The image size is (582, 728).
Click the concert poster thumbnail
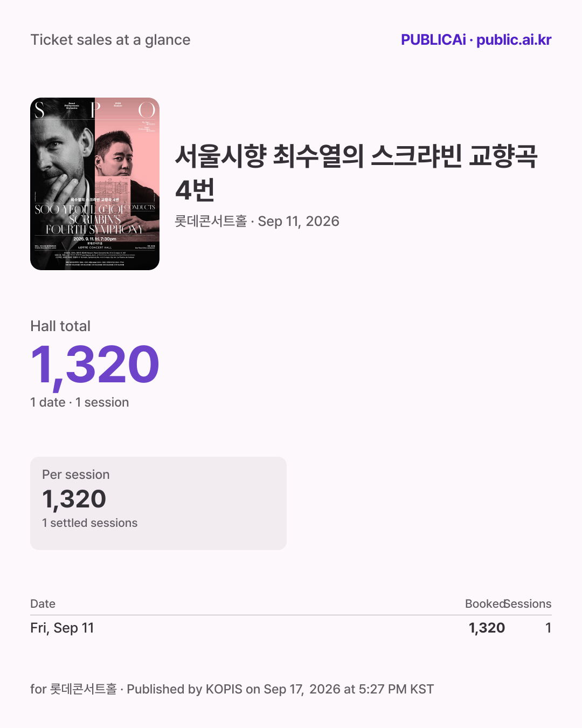point(95,184)
